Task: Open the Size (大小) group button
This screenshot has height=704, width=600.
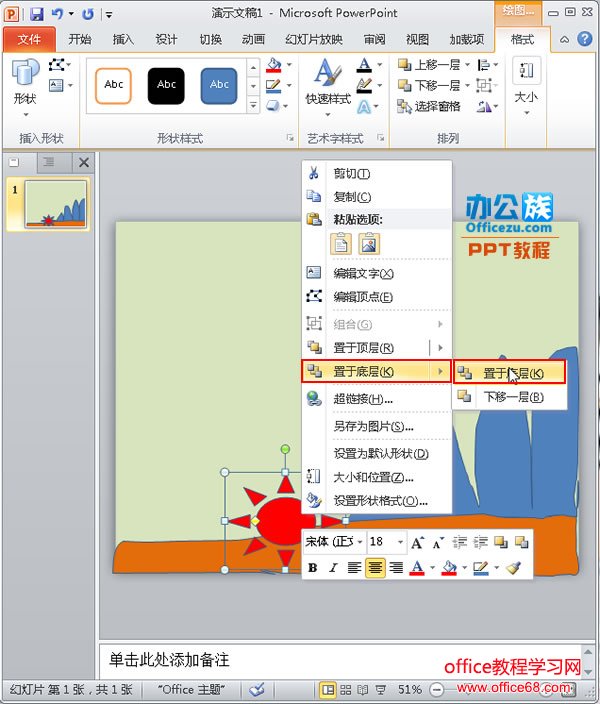Action: [x=526, y=86]
